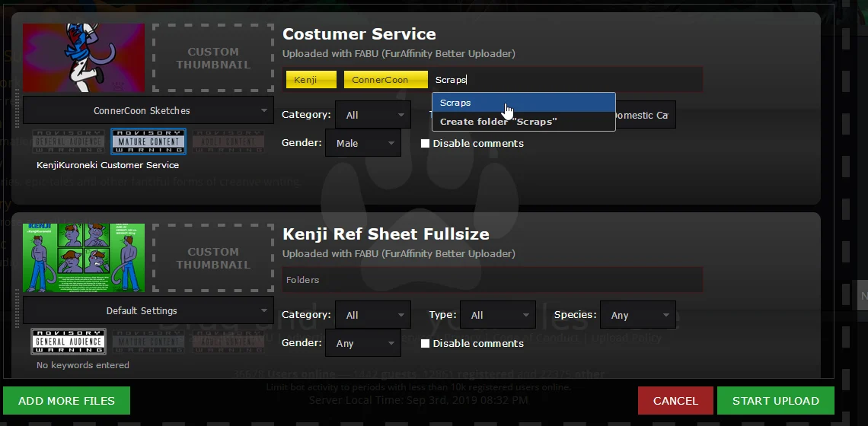Toggle Disable comments for Costumer Service

pyautogui.click(x=425, y=143)
